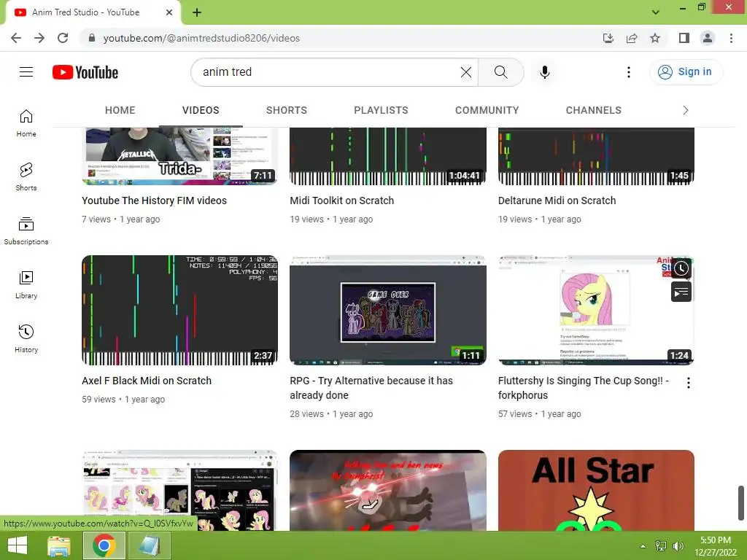The image size is (747, 560).
Task: Expand more channel tabs with right chevron
Action: click(x=686, y=111)
